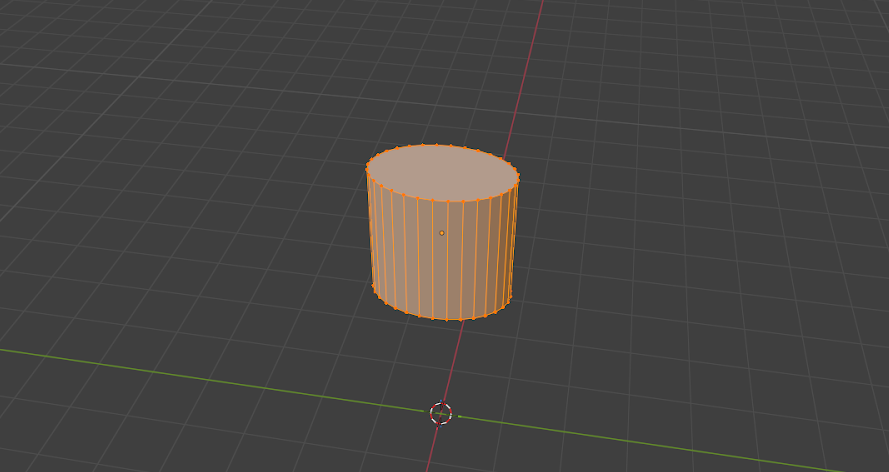Screen dimensions: 889x472
Task: Select the cylinder's flat top cap face
Action: [442, 173]
